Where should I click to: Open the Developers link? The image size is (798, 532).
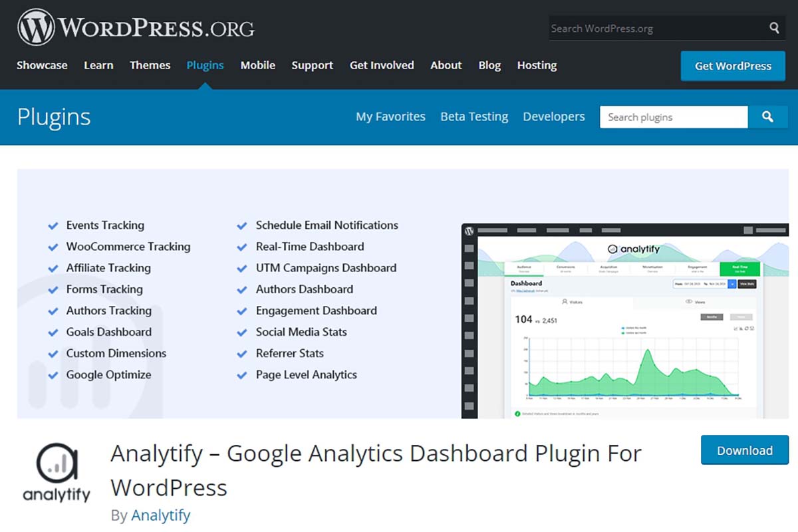pyautogui.click(x=554, y=116)
